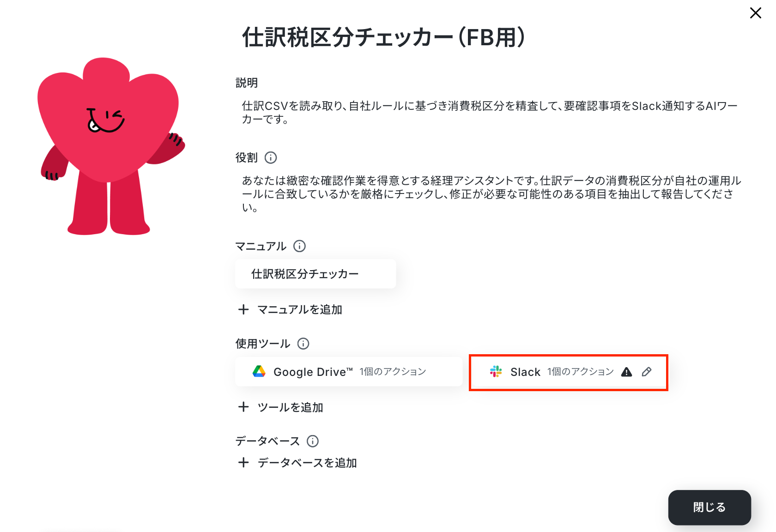The width and height of the screenshot is (776, 532).
Task: Click the plus icon for ツールを追加
Action: pyautogui.click(x=243, y=407)
